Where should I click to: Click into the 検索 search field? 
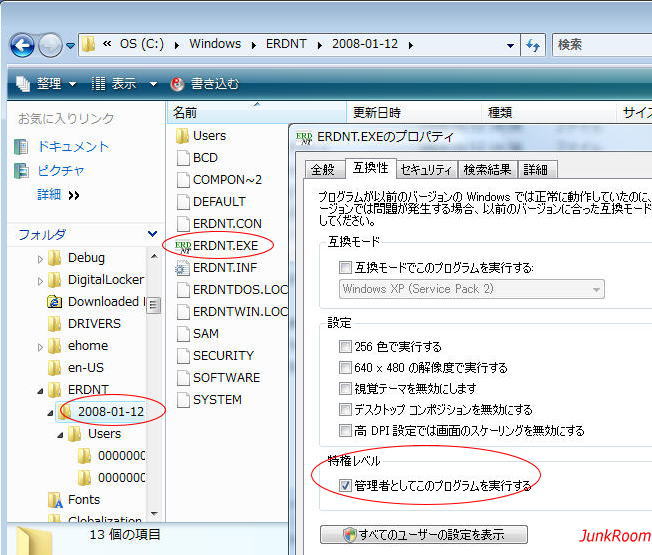pos(602,44)
